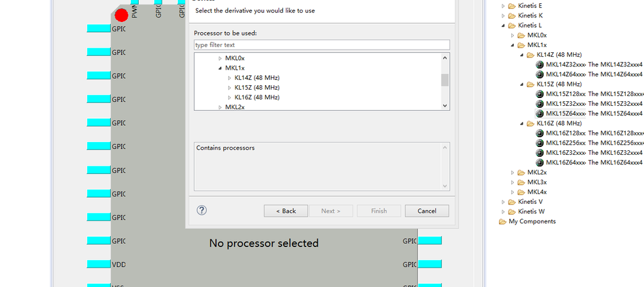This screenshot has height=287, width=644.
Task: Select KL16Z (48 MHz) in dialog list
Action: click(257, 97)
